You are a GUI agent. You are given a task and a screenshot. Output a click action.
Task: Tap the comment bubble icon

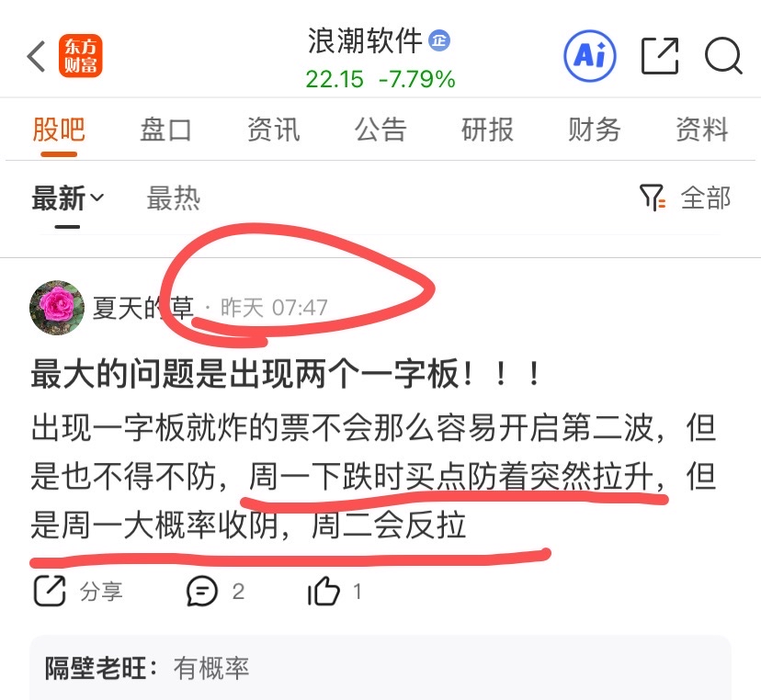(202, 591)
